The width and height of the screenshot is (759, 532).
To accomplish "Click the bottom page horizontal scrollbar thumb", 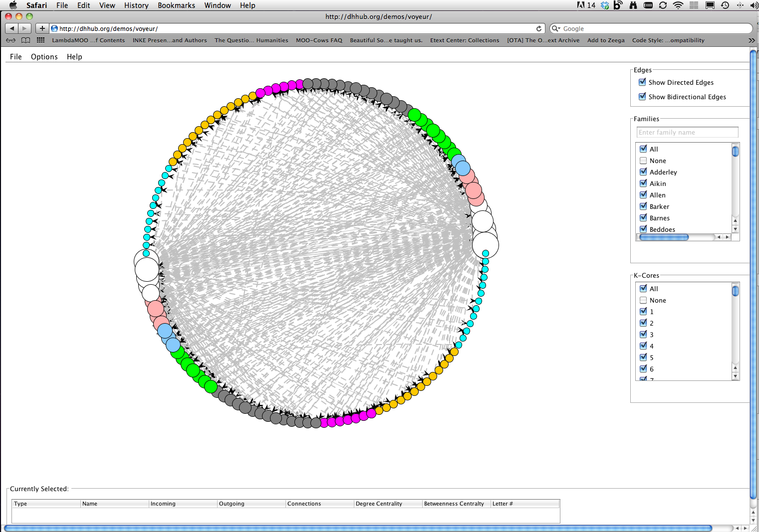I will [x=358, y=528].
